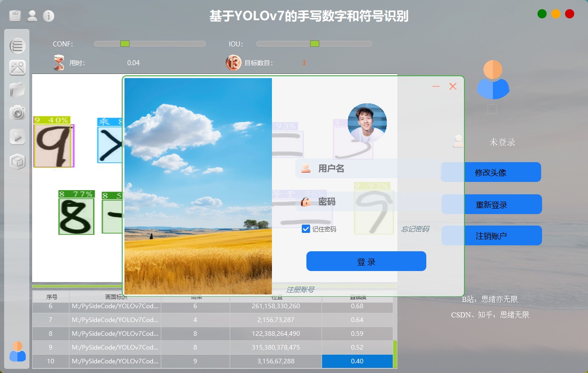The height and width of the screenshot is (373, 588).
Task: Select position cell 2,156,73,287
Action: pyautogui.click(x=276, y=320)
